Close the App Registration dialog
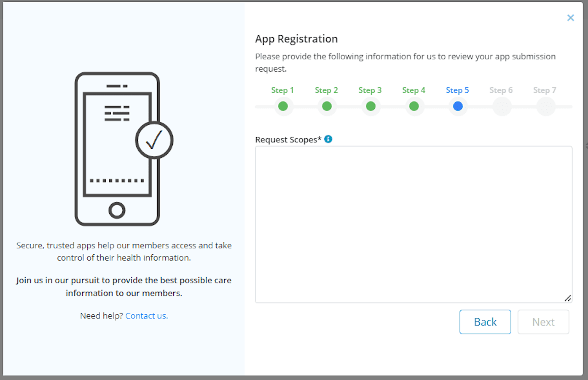The width and height of the screenshot is (588, 380). pos(571,17)
